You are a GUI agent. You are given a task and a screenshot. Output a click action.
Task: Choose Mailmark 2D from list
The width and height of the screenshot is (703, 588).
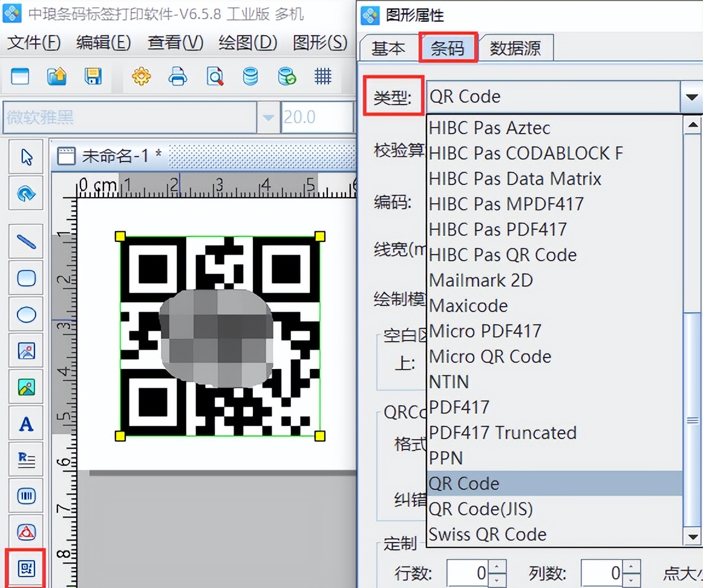[554, 281]
